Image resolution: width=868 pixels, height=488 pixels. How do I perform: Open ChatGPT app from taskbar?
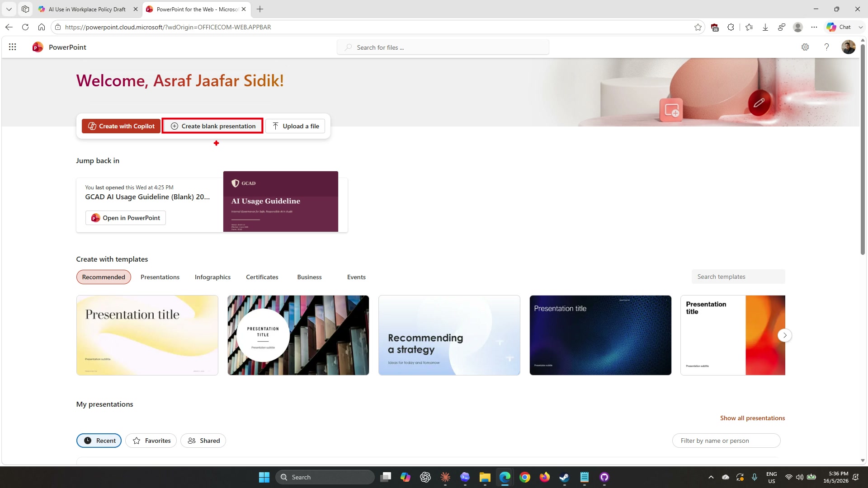tap(425, 477)
